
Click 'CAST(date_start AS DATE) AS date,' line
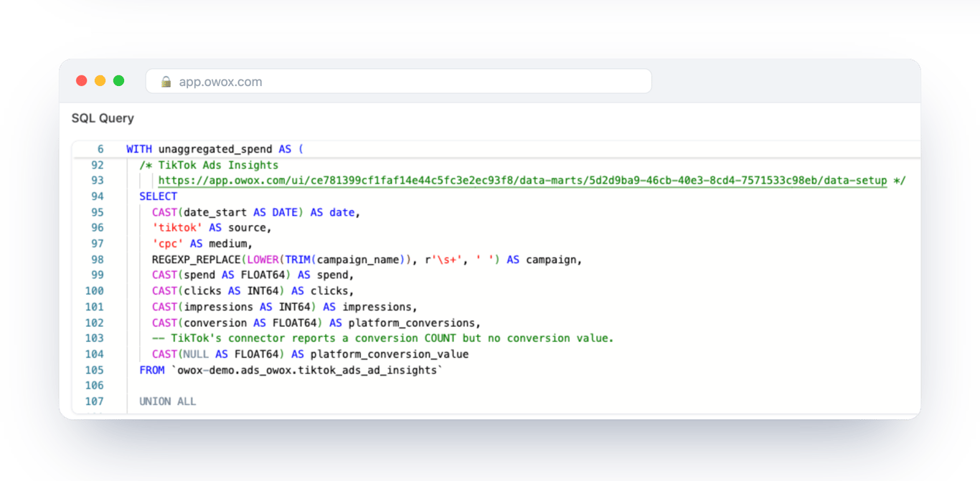(255, 212)
